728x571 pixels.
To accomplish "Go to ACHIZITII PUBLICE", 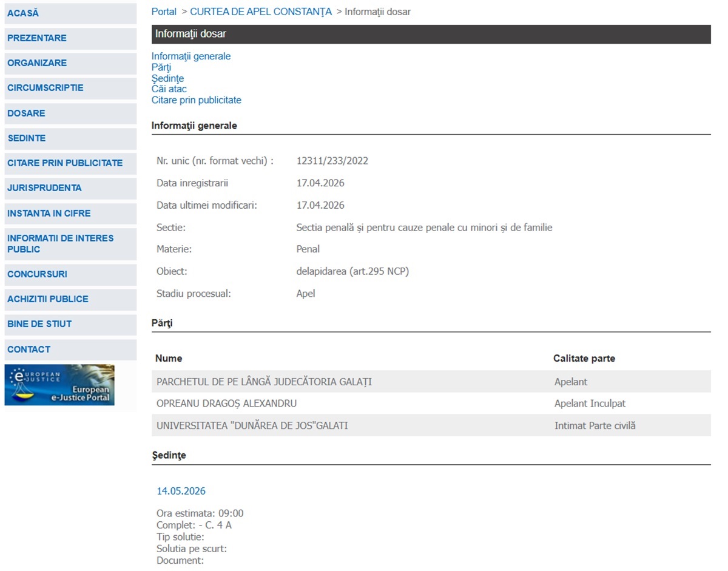I will point(70,299).
